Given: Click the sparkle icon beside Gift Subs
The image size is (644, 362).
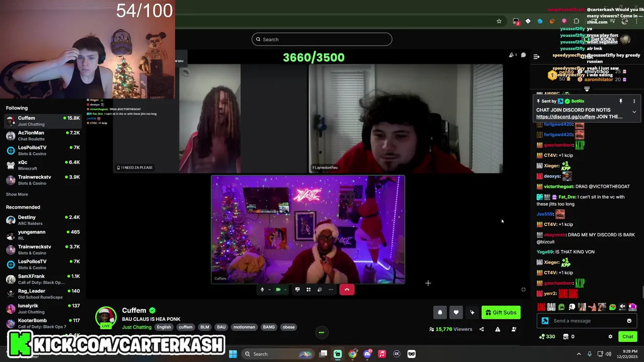Looking at the screenshot, I should (x=472, y=312).
